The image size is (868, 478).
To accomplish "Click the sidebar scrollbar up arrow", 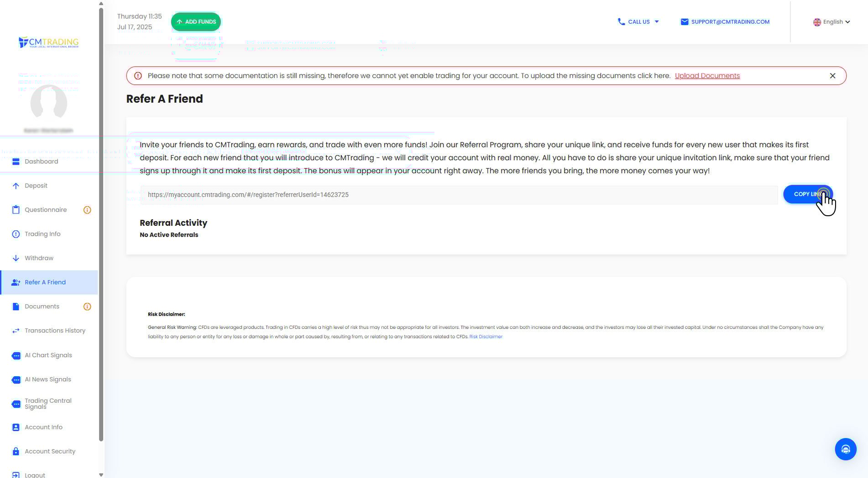I will (x=101, y=4).
